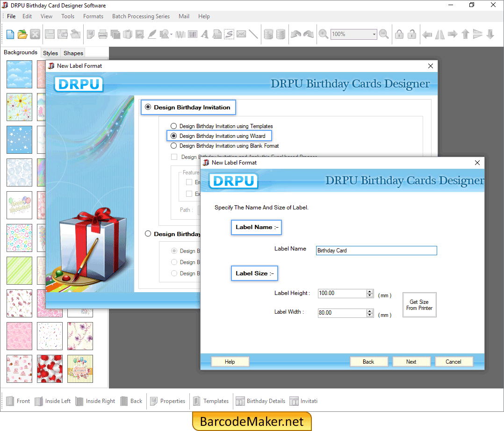The image size is (504, 431).
Task: Switch to the Styles tab
Action: [50, 53]
